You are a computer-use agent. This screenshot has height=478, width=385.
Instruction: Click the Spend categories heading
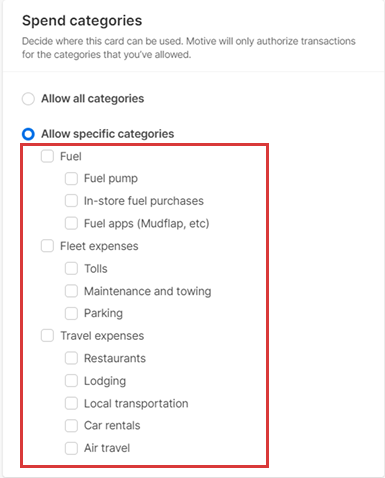(x=82, y=21)
